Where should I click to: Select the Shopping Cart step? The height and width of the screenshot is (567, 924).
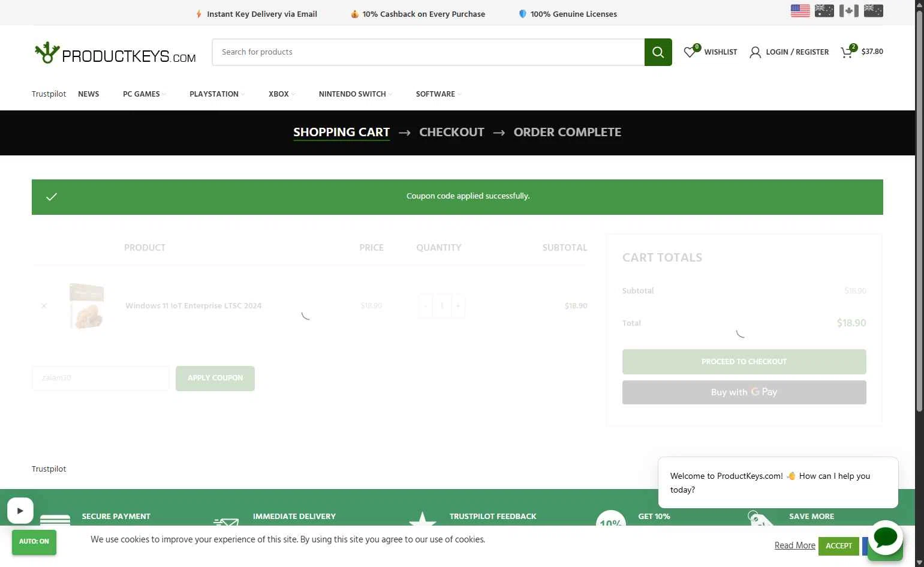pos(341,132)
